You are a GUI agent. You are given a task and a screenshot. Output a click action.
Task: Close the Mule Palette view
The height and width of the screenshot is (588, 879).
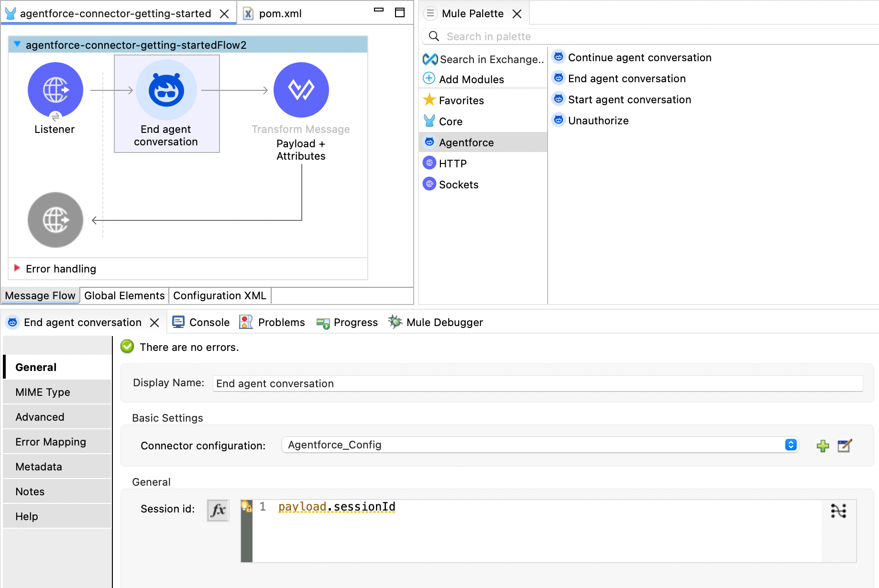click(517, 14)
